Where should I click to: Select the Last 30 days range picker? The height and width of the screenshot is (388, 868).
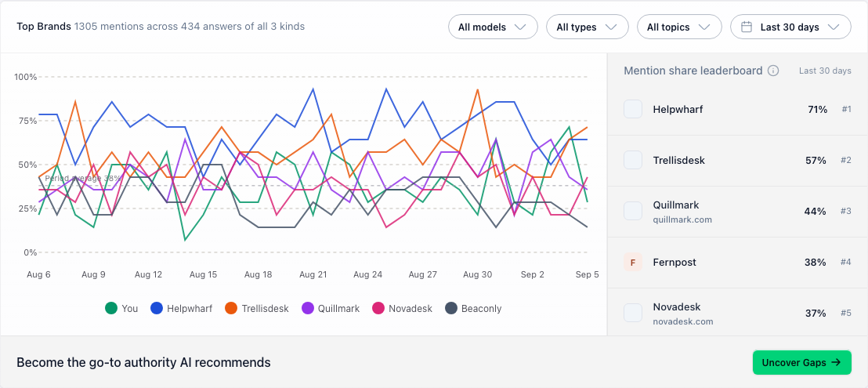click(x=790, y=27)
